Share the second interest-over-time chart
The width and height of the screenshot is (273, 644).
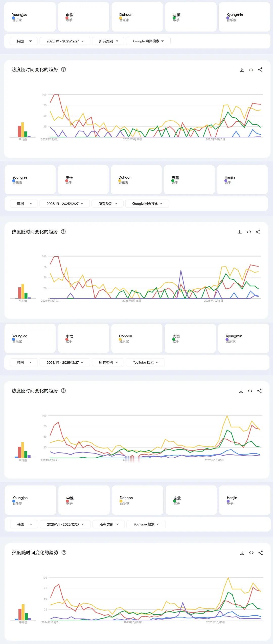point(258,232)
